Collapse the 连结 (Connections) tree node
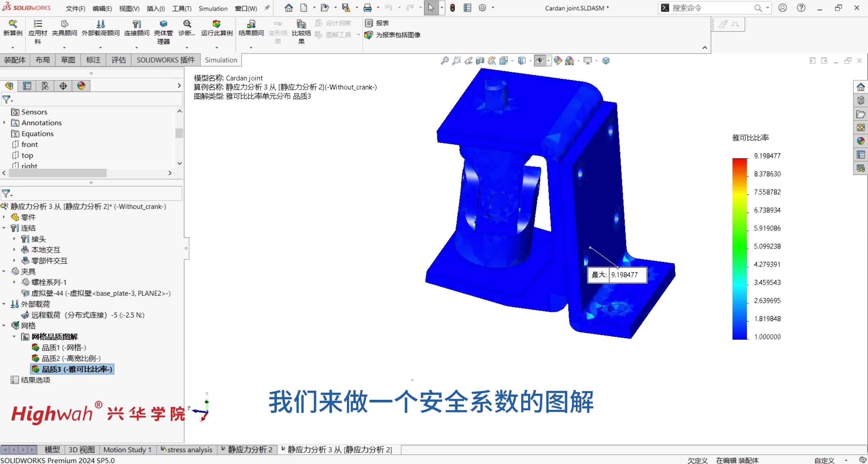 (x=4, y=228)
